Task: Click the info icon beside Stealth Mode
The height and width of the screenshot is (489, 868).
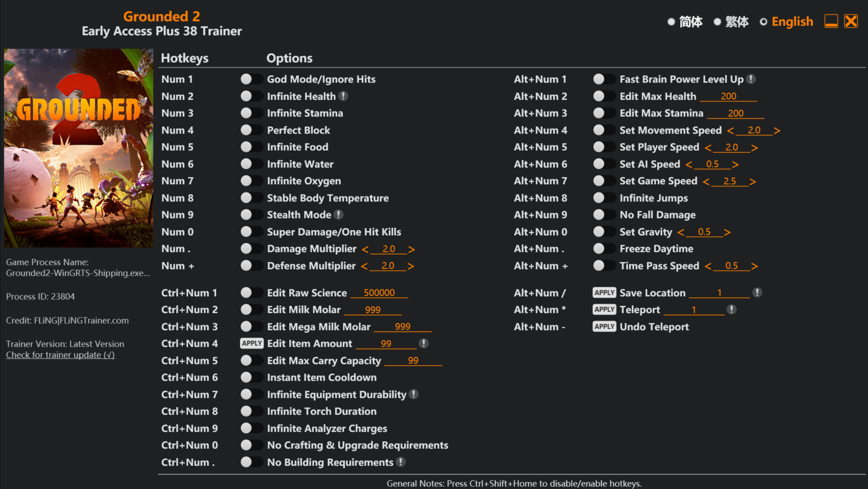Action: coord(338,215)
